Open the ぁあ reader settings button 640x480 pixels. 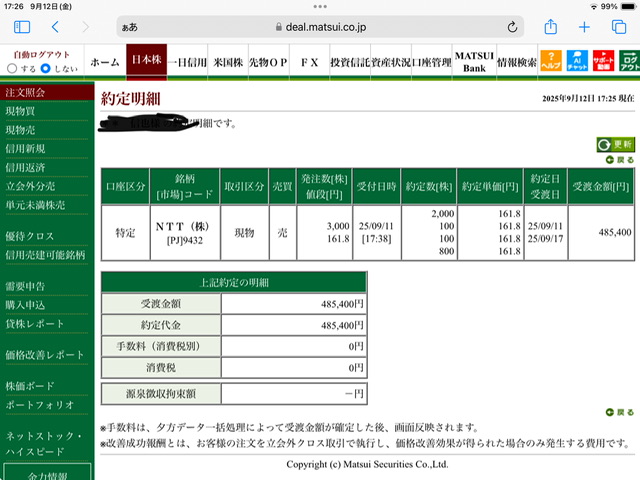pos(130,27)
